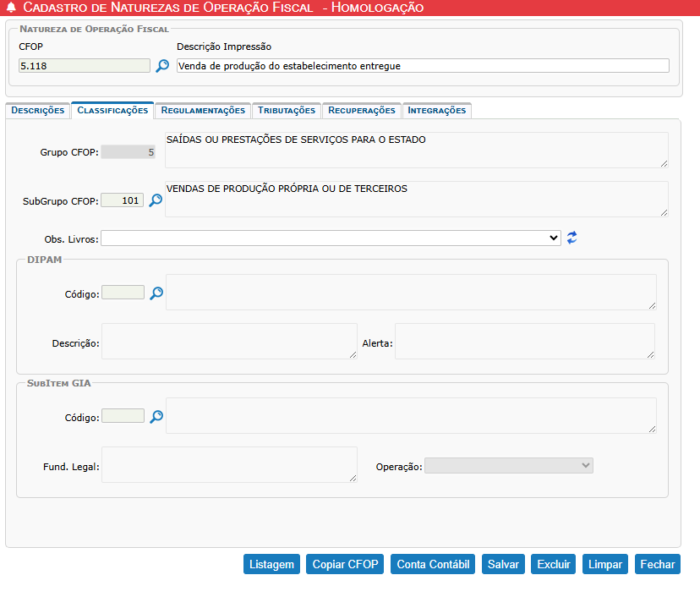This screenshot has height=597, width=700.
Task: Refresh the Obs. Livros list icon
Action: pos(572,238)
